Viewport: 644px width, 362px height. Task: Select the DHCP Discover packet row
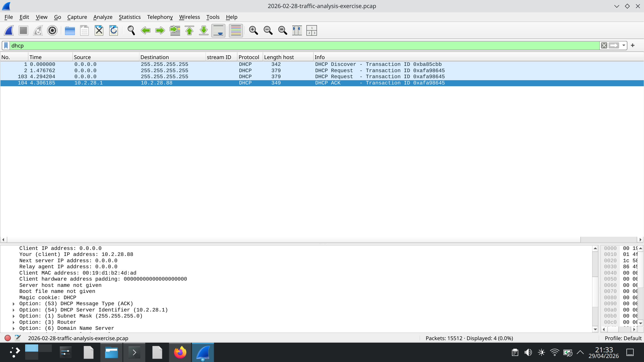[x=322, y=64]
